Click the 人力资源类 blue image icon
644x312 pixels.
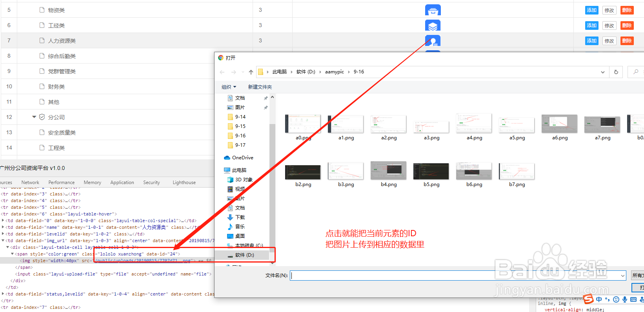[x=433, y=41]
